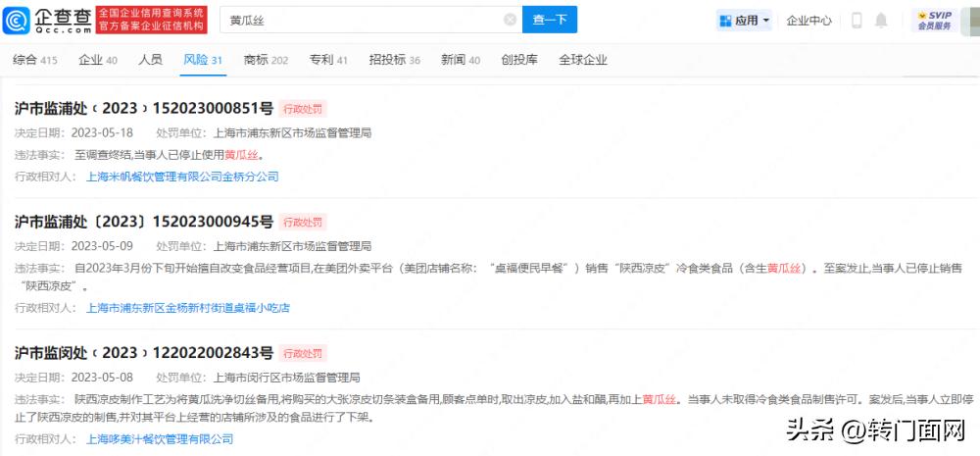Screen dimensions: 980x456
Task: Open case 沪市监浦处 152023000945号
Action: [x=144, y=222]
